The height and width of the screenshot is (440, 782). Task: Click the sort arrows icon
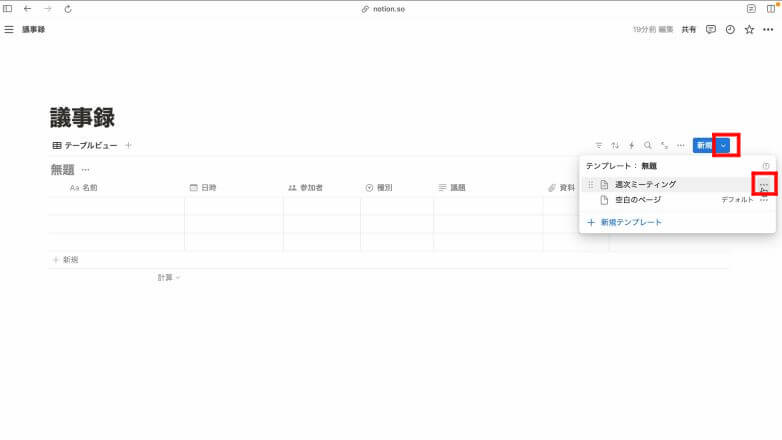(615, 145)
